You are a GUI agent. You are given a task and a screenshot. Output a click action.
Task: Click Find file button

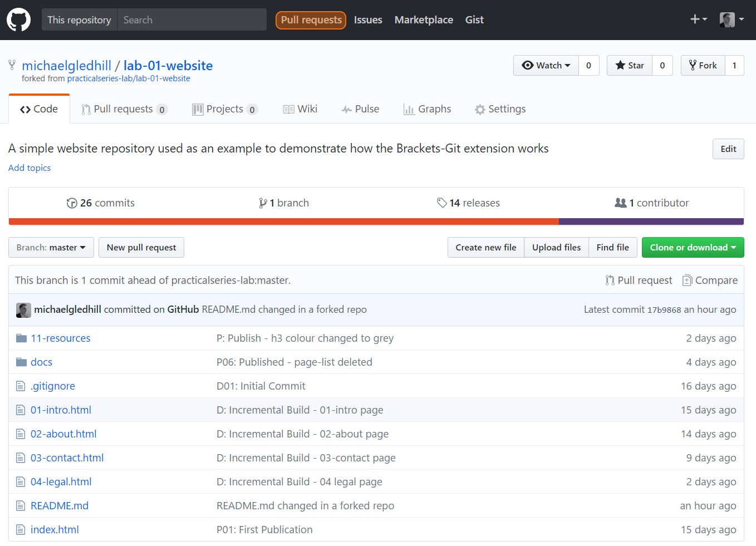coord(612,247)
